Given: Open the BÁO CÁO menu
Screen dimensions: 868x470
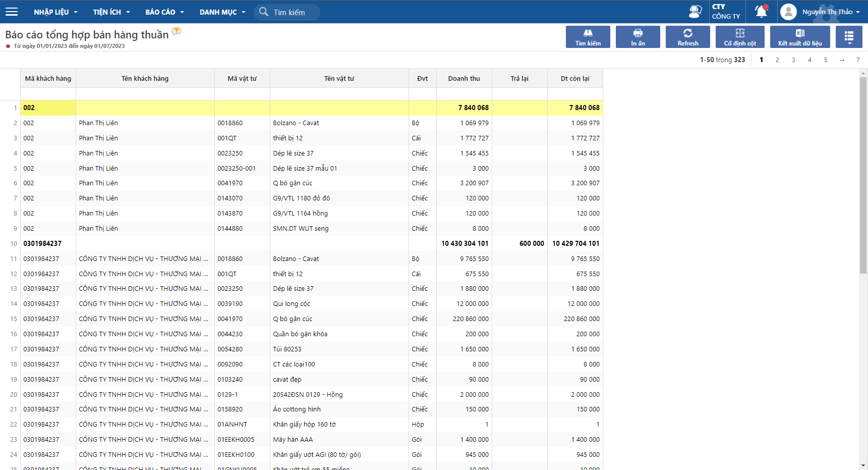Looking at the screenshot, I should tap(164, 12).
